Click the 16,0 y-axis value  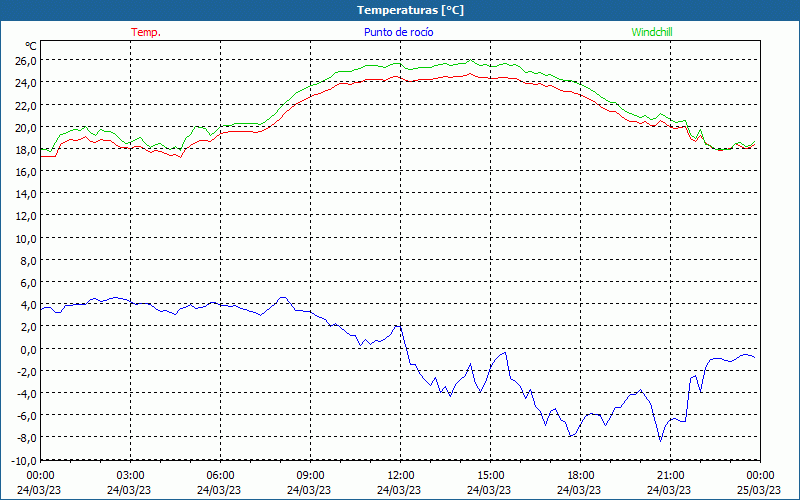click(x=26, y=171)
